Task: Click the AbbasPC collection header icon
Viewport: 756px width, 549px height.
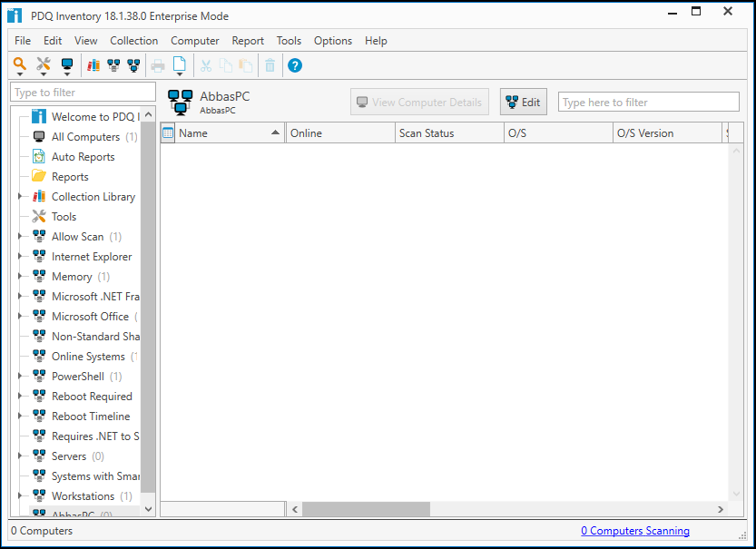Action: click(x=181, y=103)
